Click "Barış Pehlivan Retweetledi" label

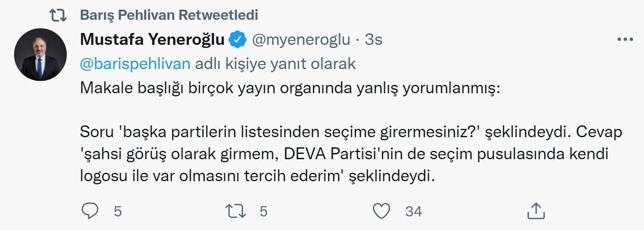(169, 15)
